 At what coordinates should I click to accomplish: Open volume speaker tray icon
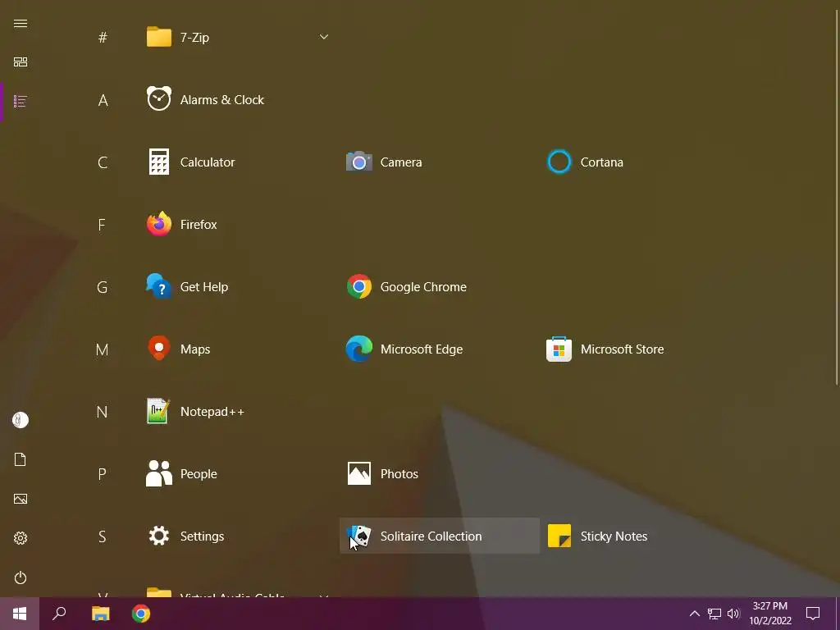[733, 614]
